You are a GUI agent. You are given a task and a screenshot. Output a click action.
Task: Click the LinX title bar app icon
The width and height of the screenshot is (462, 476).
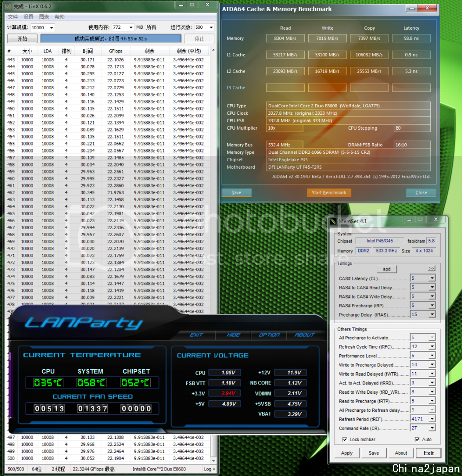pyautogui.click(x=8, y=6)
